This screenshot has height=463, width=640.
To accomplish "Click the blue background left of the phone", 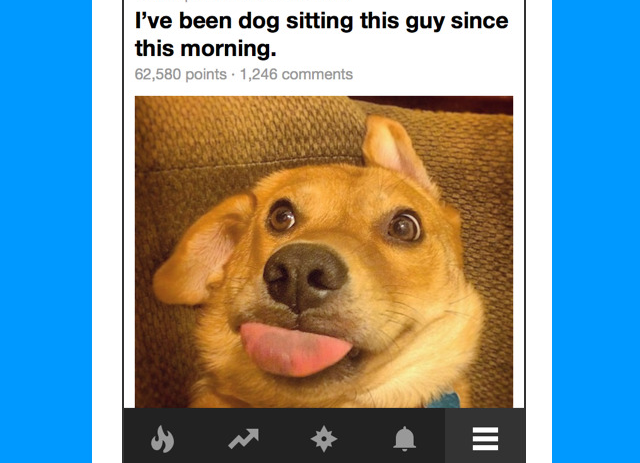I will pyautogui.click(x=46, y=232).
